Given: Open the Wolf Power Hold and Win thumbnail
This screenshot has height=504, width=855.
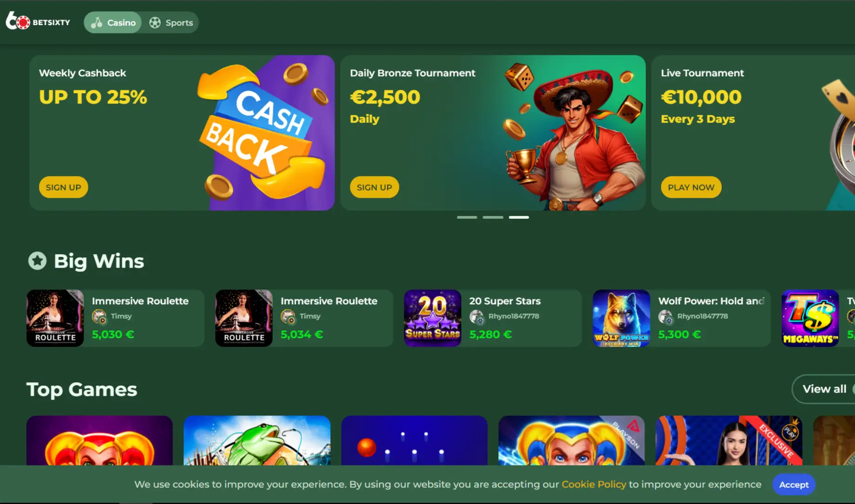Looking at the screenshot, I should click(x=621, y=318).
